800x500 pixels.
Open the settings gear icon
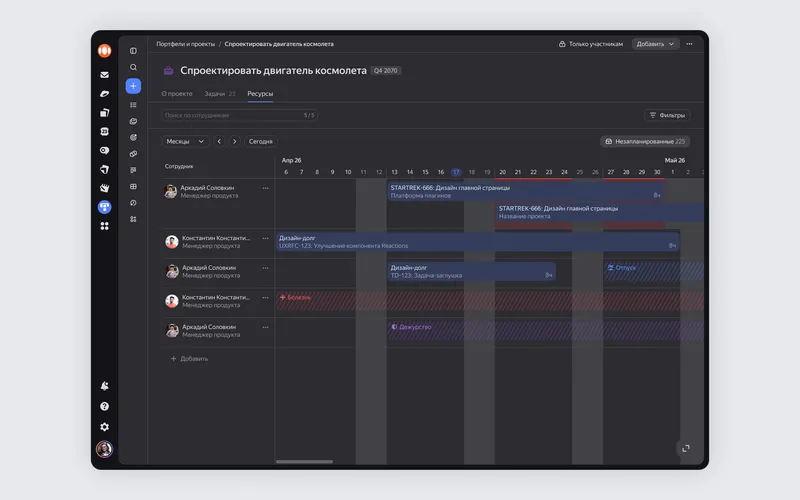105,427
